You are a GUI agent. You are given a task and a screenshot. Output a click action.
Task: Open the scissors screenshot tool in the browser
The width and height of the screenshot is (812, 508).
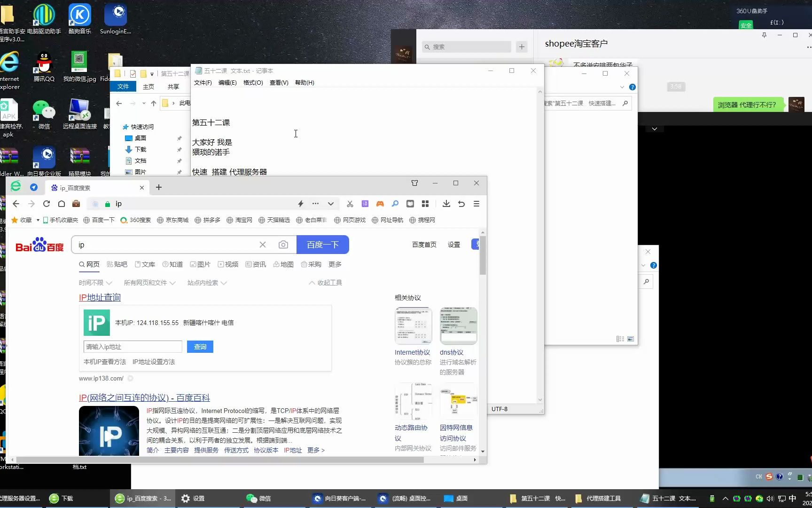pos(350,204)
